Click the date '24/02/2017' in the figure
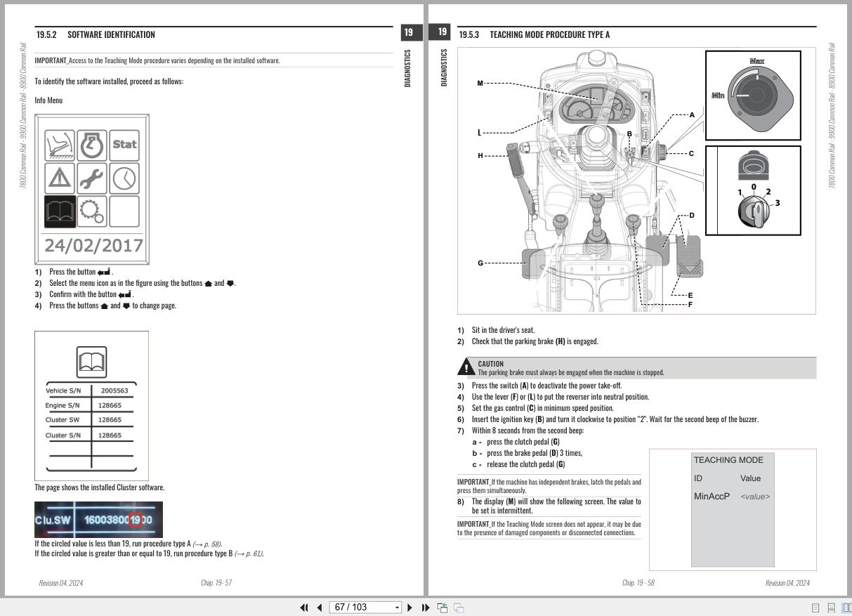852x616 pixels. pos(93,246)
